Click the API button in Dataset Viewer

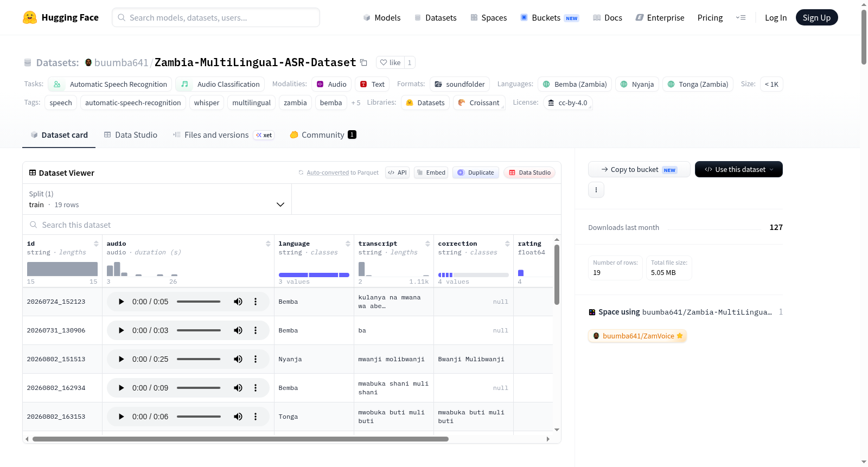click(x=397, y=172)
